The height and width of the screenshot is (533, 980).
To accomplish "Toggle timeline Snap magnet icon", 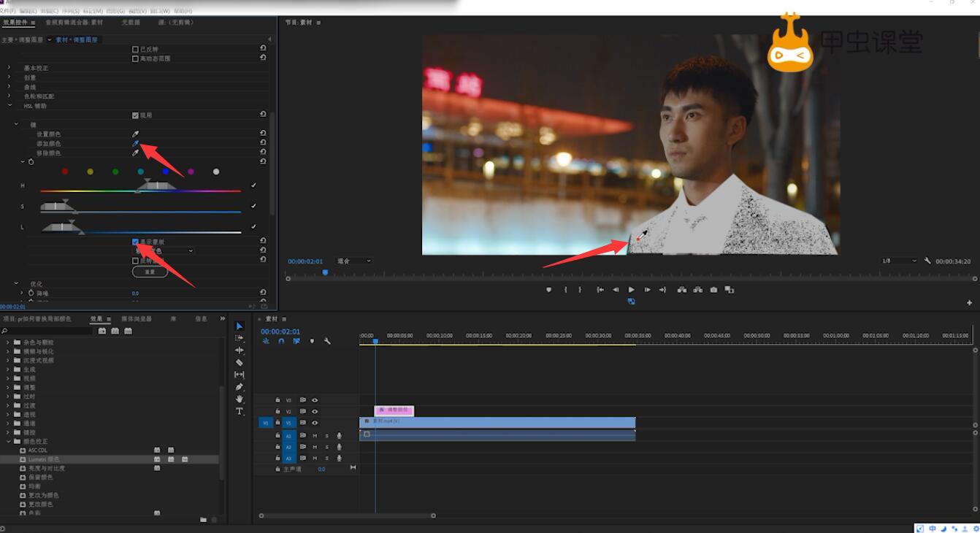I will click(x=281, y=341).
